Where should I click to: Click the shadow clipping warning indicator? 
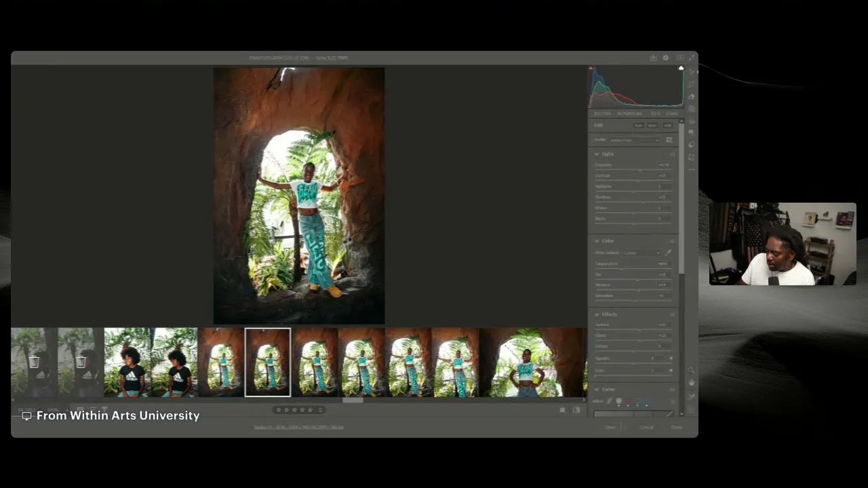591,68
